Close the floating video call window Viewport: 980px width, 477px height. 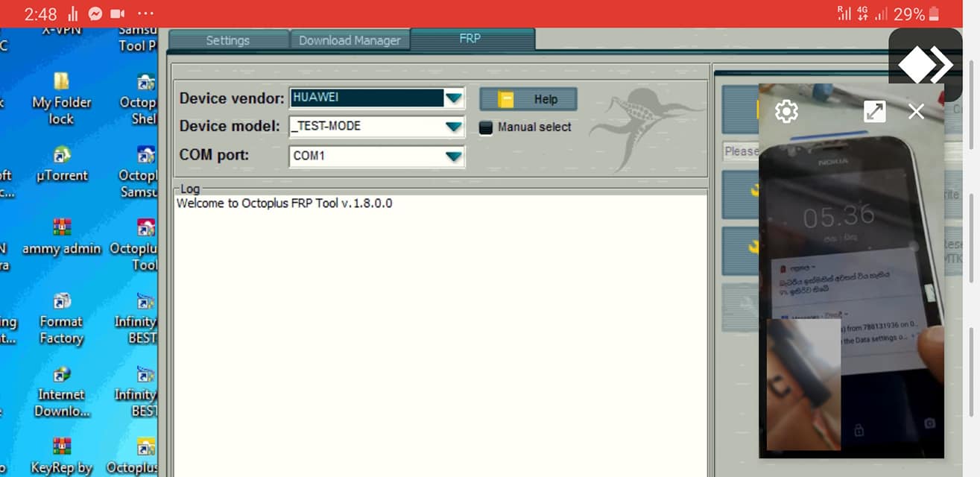point(916,112)
